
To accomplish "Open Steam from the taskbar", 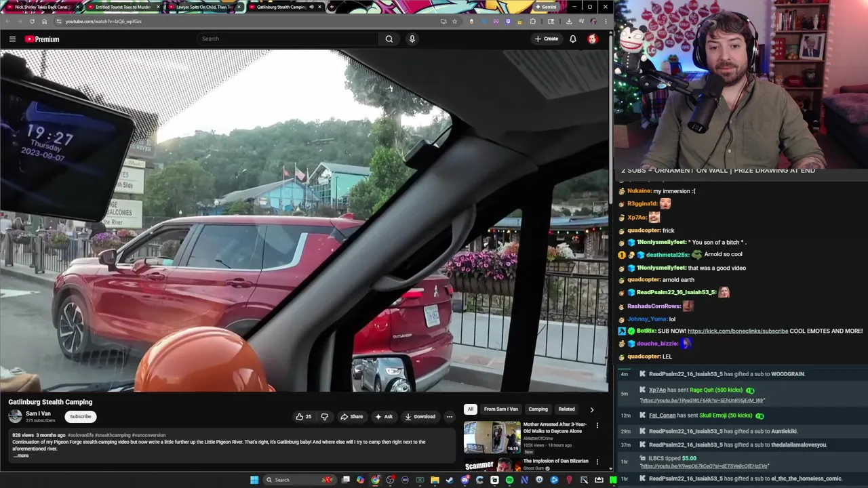I will pyautogui.click(x=450, y=480).
